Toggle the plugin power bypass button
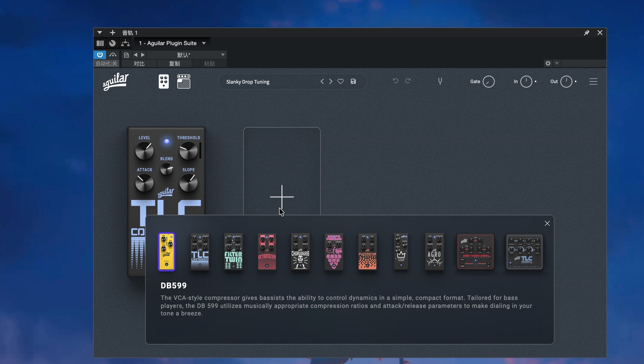644x364 pixels. [x=100, y=55]
